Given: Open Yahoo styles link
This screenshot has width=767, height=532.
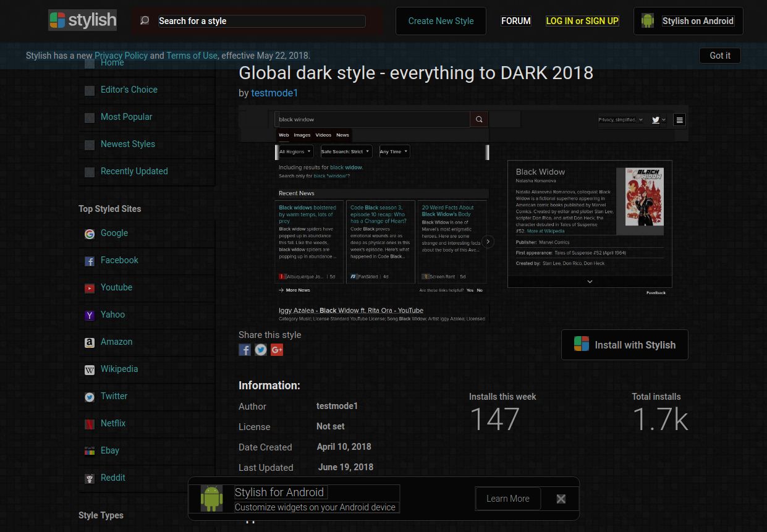Looking at the screenshot, I should coord(112,315).
